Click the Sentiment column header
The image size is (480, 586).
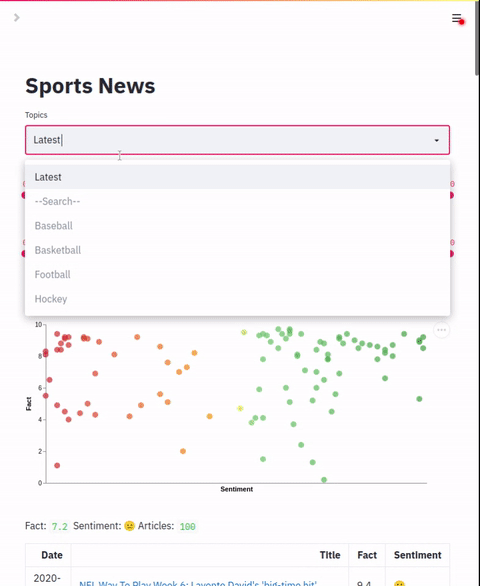coord(418,555)
